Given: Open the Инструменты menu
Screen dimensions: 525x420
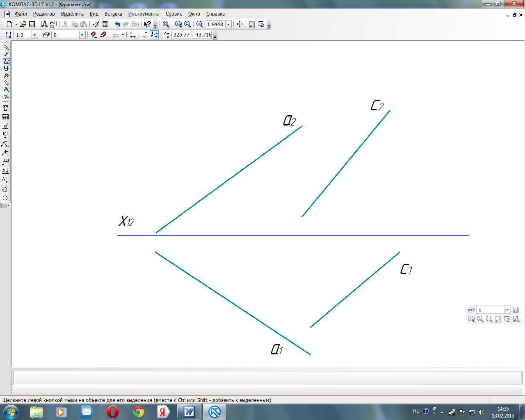Looking at the screenshot, I should 144,14.
